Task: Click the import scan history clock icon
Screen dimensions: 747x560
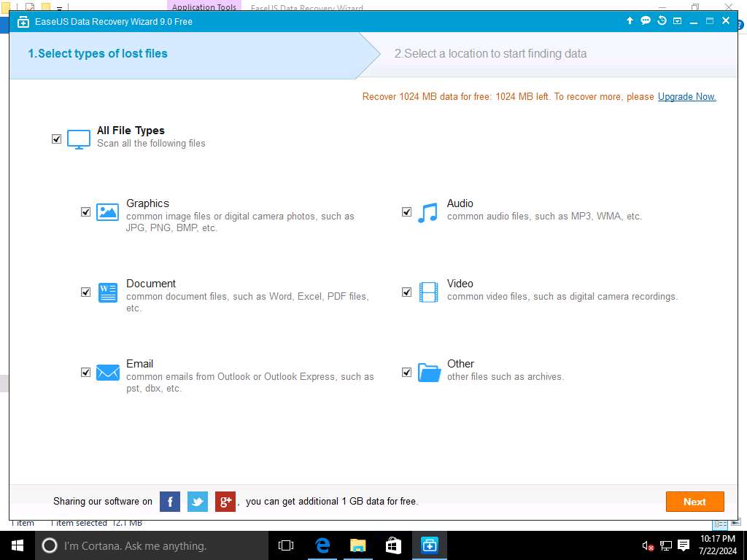Action: tap(662, 20)
